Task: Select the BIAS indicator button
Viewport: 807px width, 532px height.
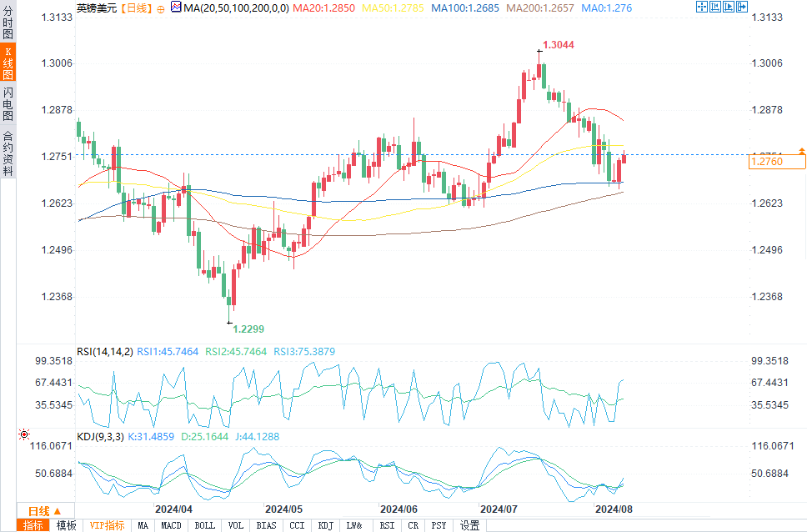Action: click(x=266, y=525)
